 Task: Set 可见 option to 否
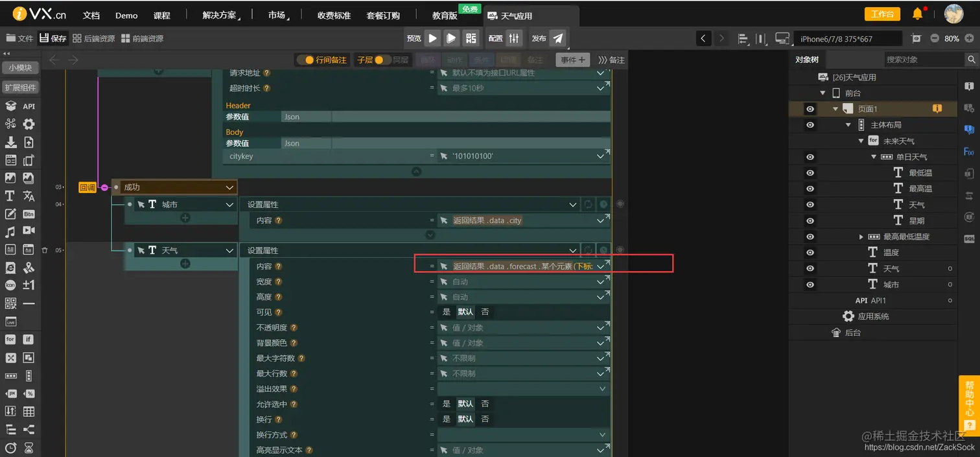pyautogui.click(x=485, y=312)
